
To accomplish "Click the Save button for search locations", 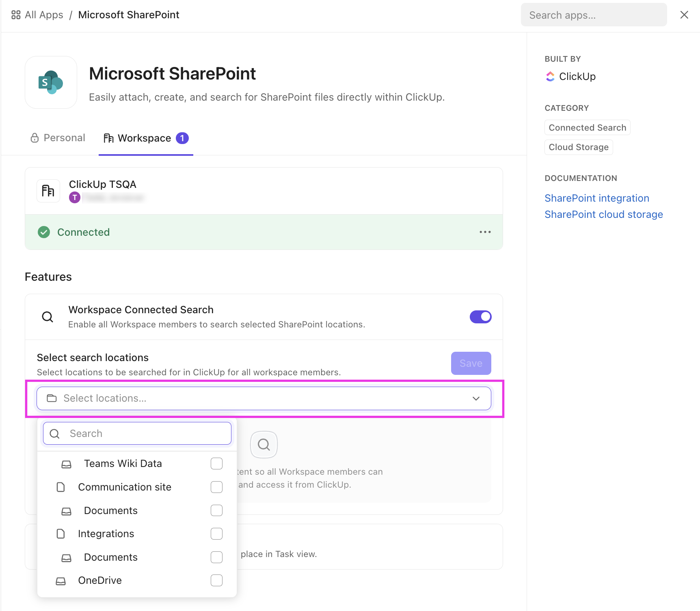I will pyautogui.click(x=471, y=363).
